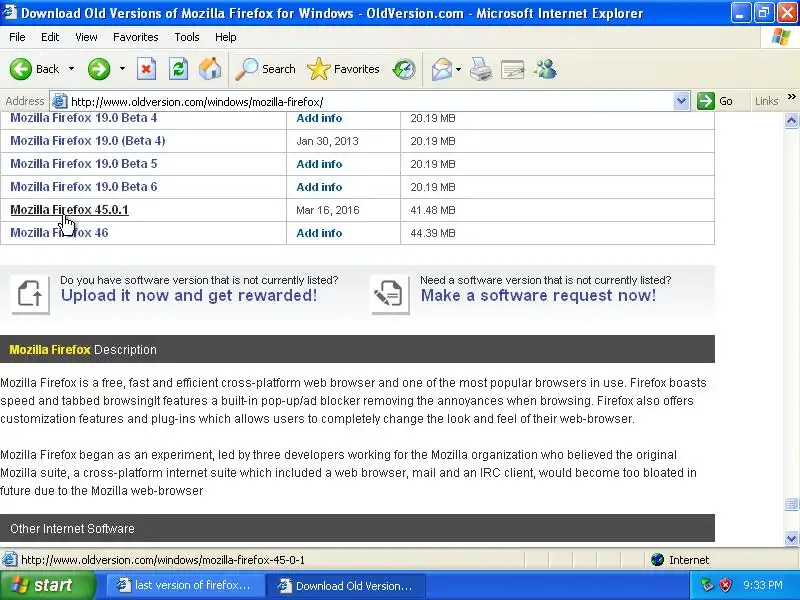Image resolution: width=800 pixels, height=600 pixels.
Task: Click the status bar page icon
Action: tap(9, 560)
